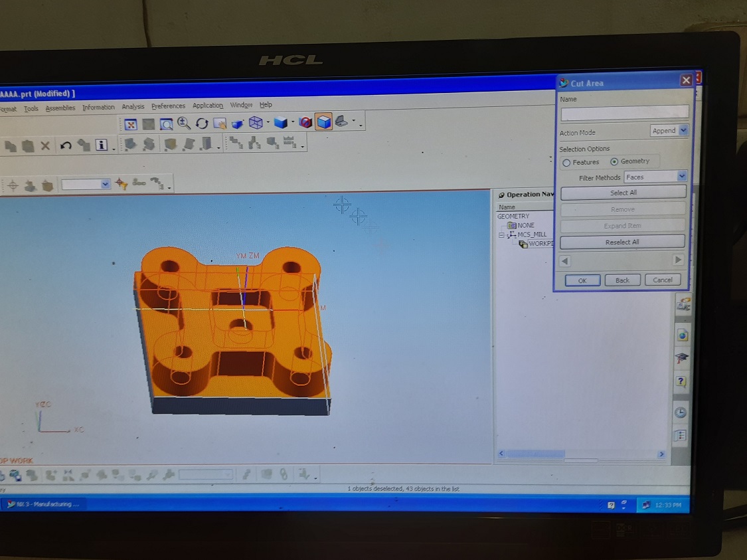This screenshot has height=560, width=747.
Task: Open the History clock resource icon
Action: coord(681,413)
